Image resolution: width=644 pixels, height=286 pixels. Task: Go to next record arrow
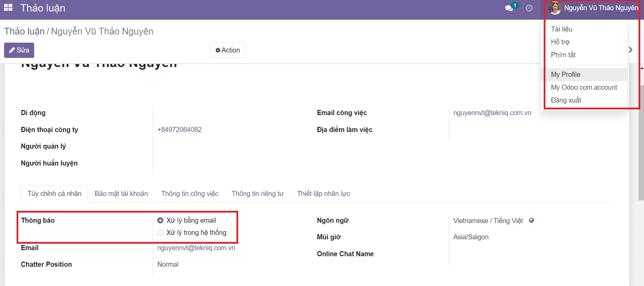[x=630, y=50]
